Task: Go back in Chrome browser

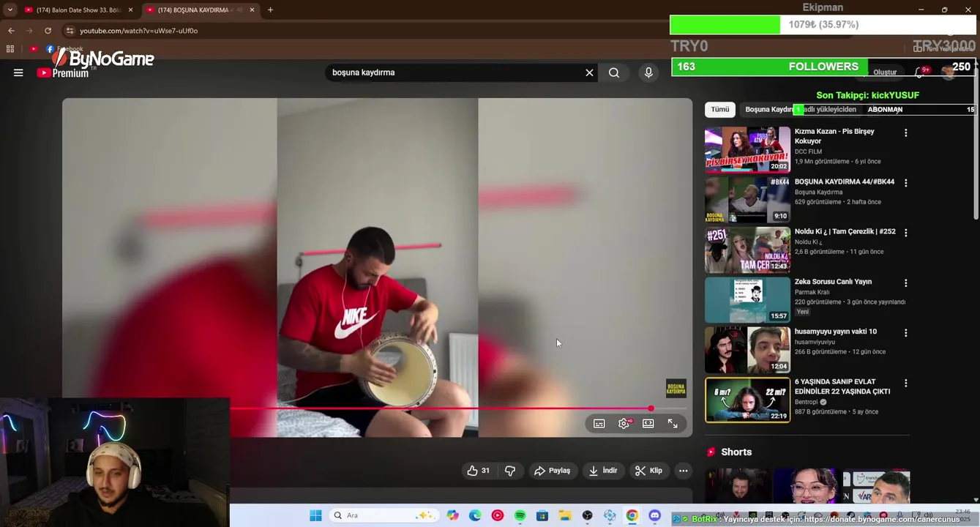Action: point(11,31)
